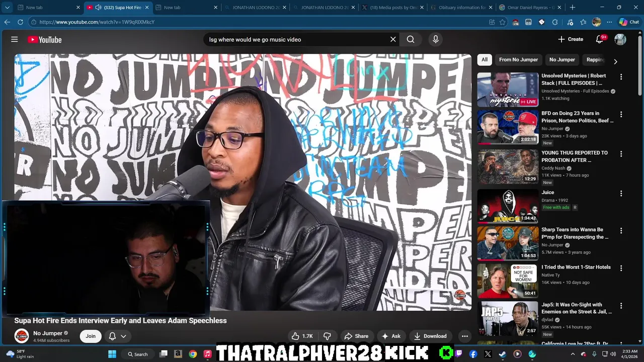Viewport: 644px width, 362px height.
Task: Click the Ask button
Action: click(x=391, y=336)
